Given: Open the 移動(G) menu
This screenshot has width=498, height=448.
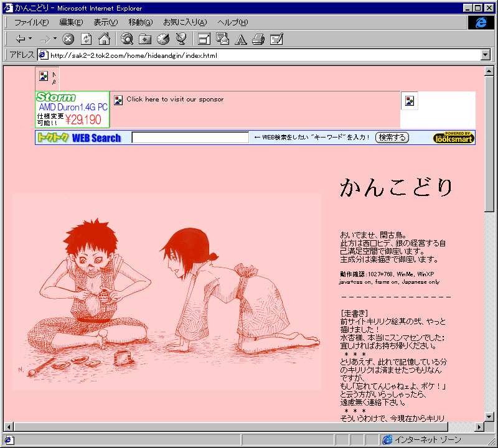Looking at the screenshot, I should [141, 22].
